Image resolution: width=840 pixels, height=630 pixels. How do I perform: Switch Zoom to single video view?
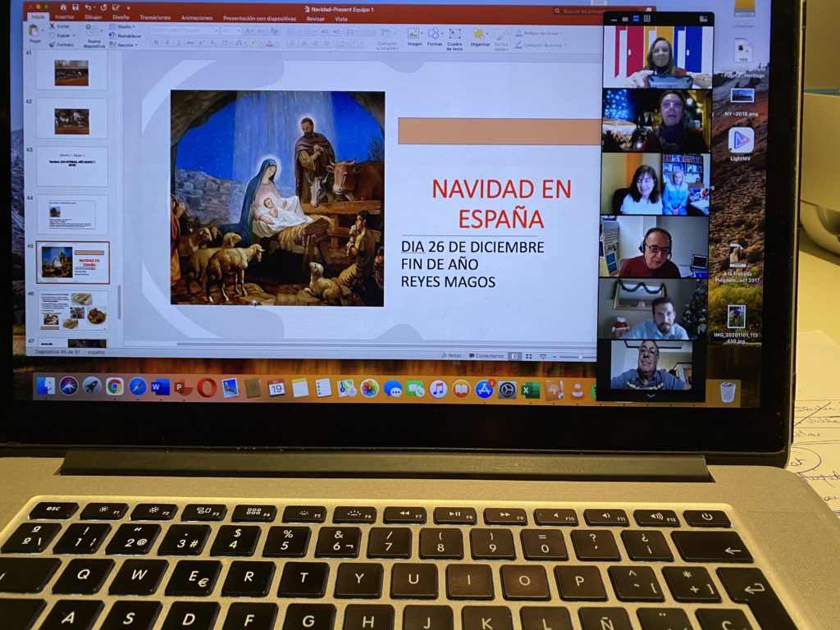tap(624, 19)
